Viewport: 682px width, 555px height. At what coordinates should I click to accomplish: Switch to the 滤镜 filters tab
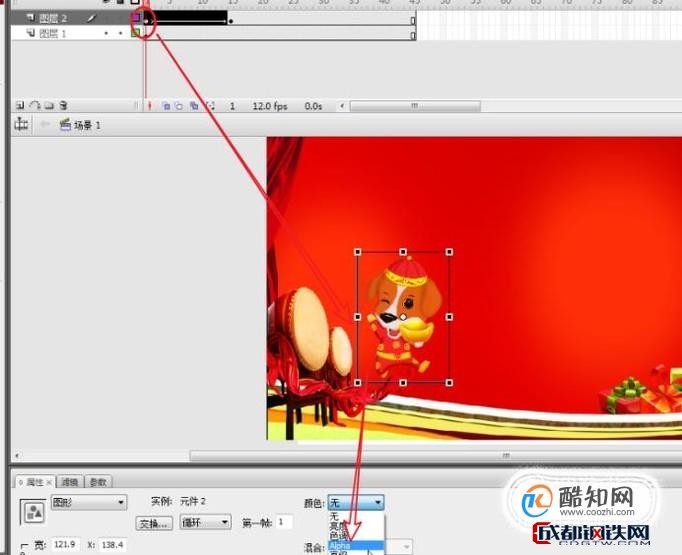click(x=70, y=482)
